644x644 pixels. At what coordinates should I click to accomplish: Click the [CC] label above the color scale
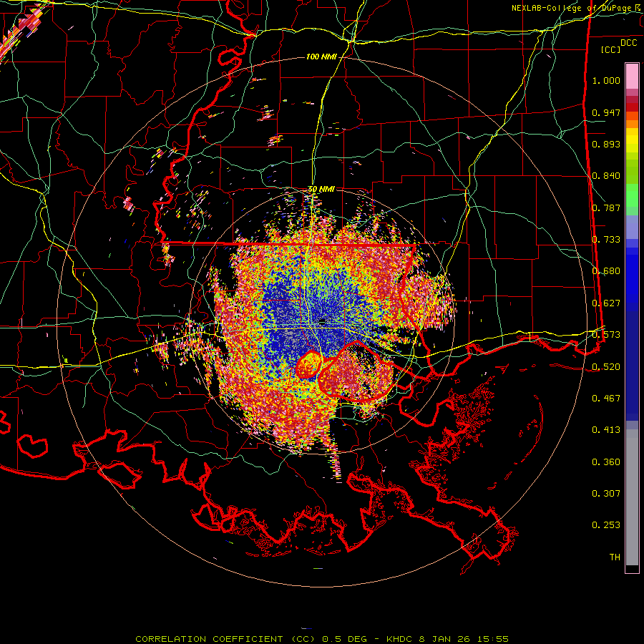611,49
